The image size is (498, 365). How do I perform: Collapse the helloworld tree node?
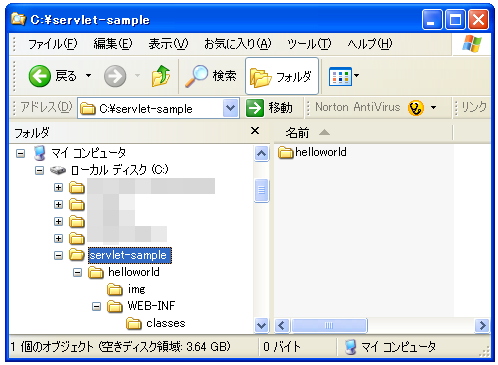(77, 273)
